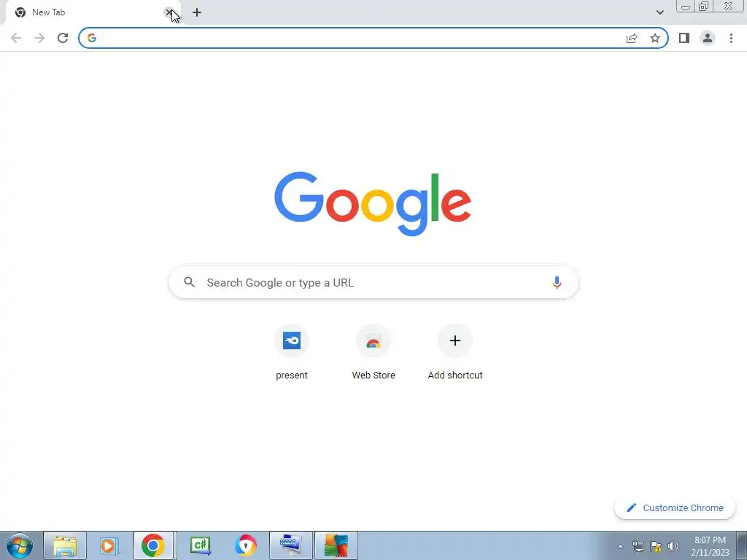747x560 pixels.
Task: Click the magnifier icon in search box
Action: pyautogui.click(x=189, y=282)
